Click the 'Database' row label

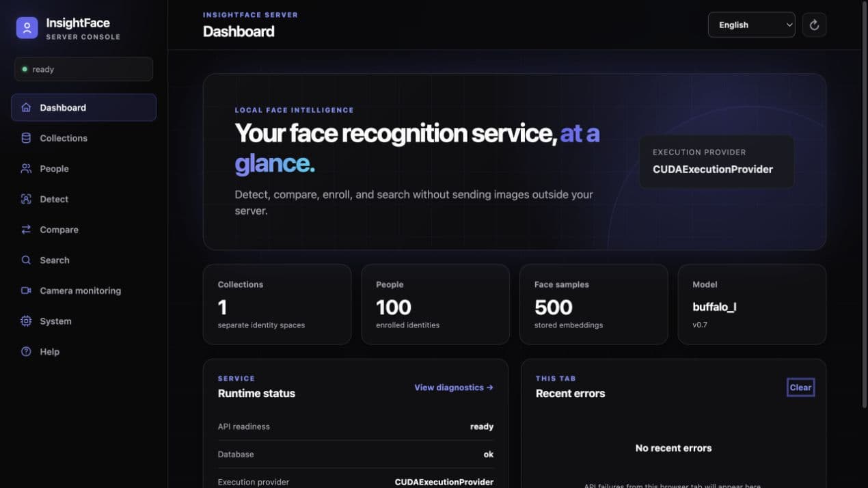click(236, 454)
